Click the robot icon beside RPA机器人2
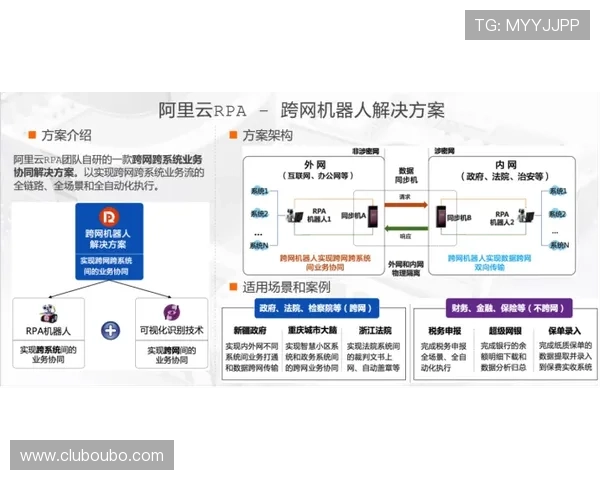The width and height of the screenshot is (600, 480). point(526,216)
